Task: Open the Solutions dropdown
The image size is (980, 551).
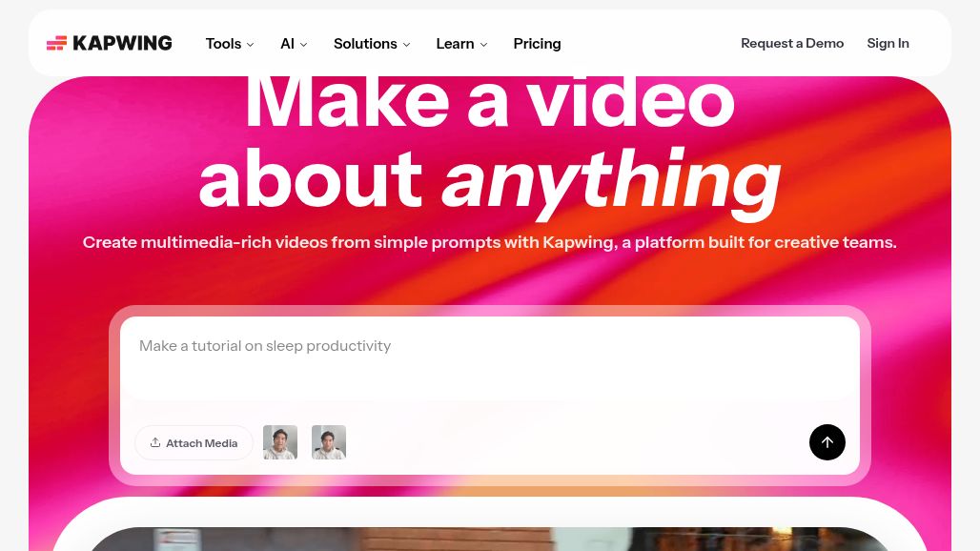Action: [x=372, y=44]
